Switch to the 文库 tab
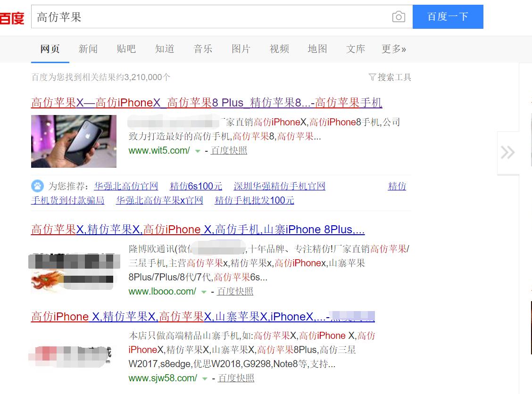Image resolution: width=532 pixels, height=394 pixels. point(356,49)
